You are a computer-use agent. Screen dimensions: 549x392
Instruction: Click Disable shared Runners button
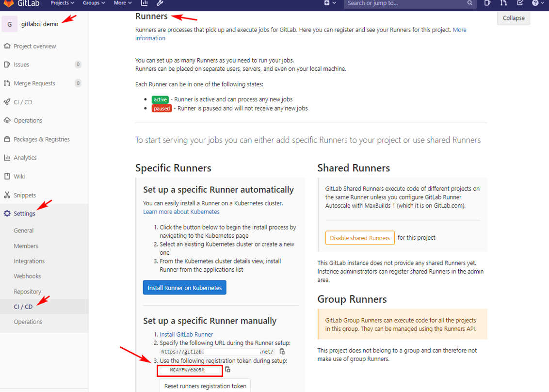tap(359, 238)
